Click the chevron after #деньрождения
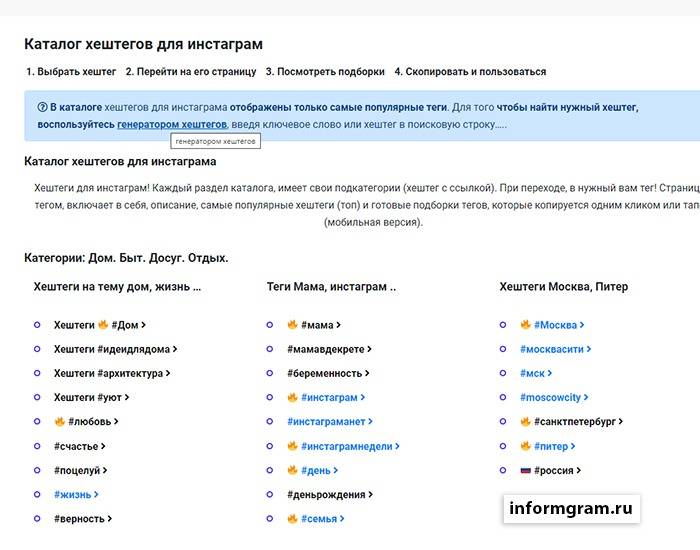 371,494
